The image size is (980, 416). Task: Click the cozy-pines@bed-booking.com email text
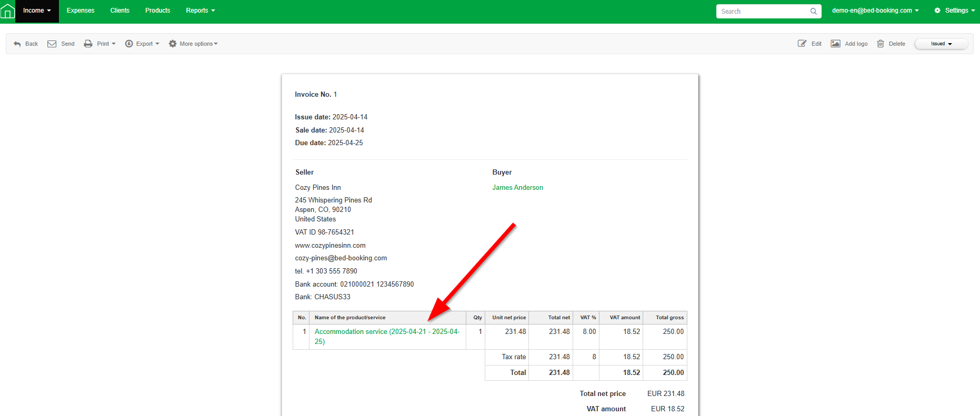click(341, 258)
